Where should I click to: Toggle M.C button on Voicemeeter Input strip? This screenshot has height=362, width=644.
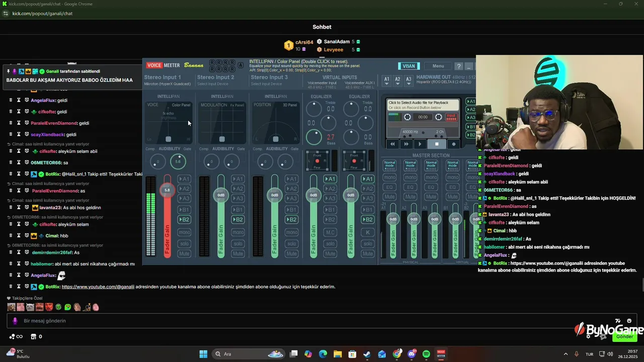click(330, 232)
